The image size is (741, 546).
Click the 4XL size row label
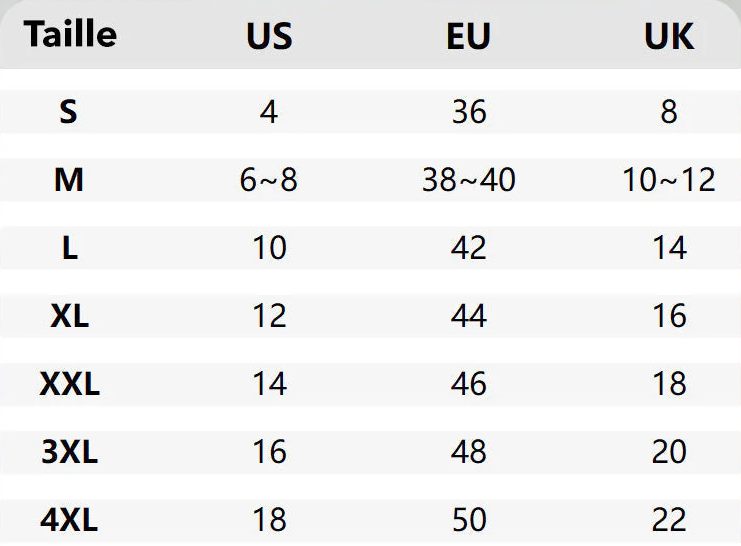point(69,520)
